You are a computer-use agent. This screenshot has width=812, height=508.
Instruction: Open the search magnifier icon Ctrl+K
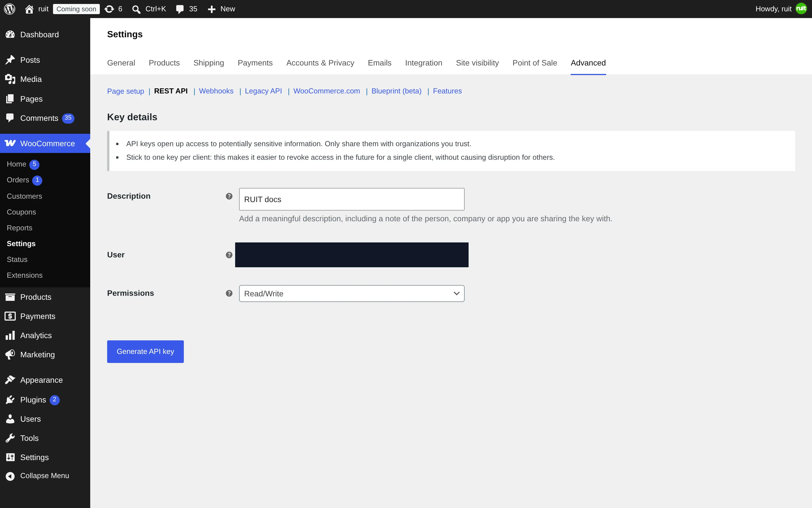click(136, 9)
